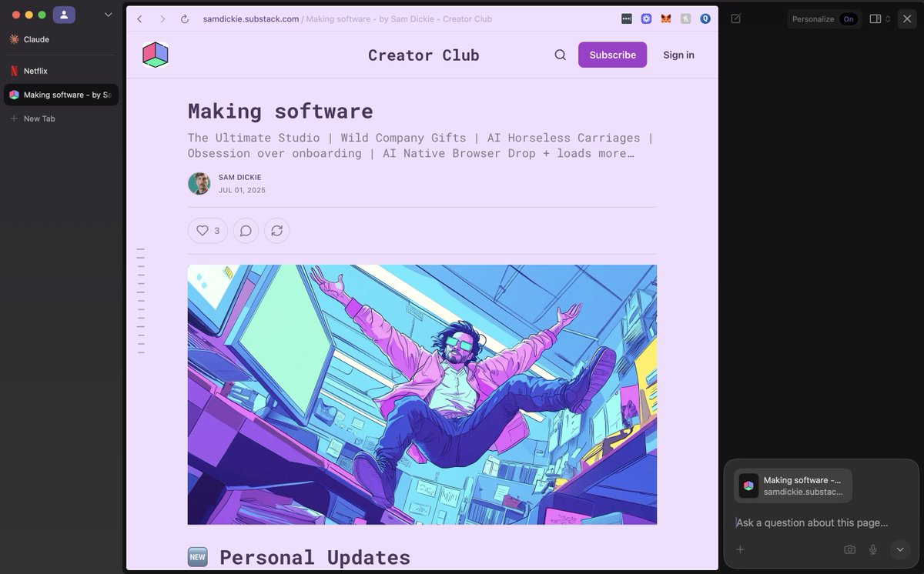Expand the chevron next to the profile icon
The height and width of the screenshot is (574, 924).
[x=108, y=15]
